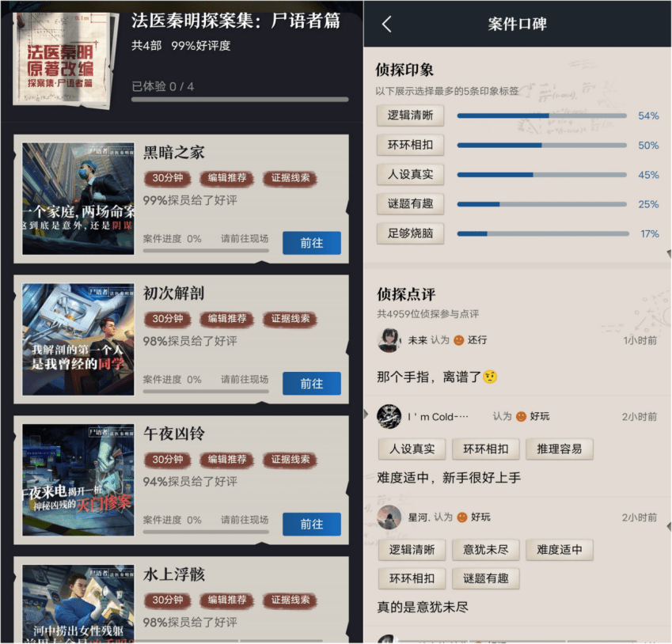Select the 逻辑清晰 impression tag at 54%
This screenshot has height=644, width=672.
(x=410, y=116)
